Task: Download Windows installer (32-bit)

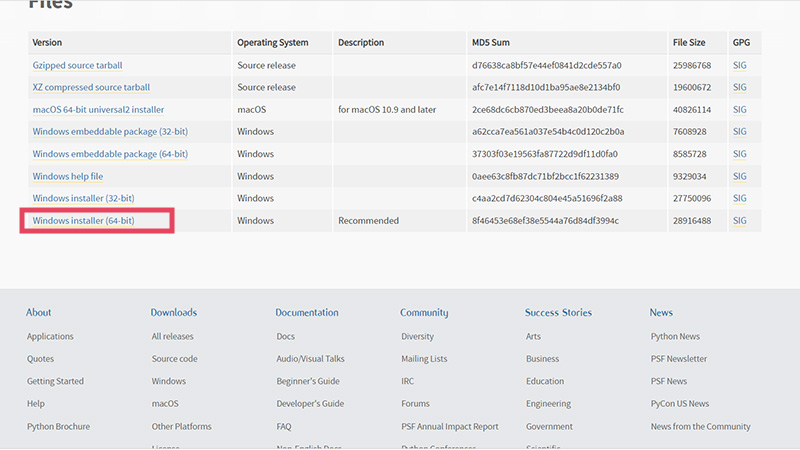Action: pos(84,198)
